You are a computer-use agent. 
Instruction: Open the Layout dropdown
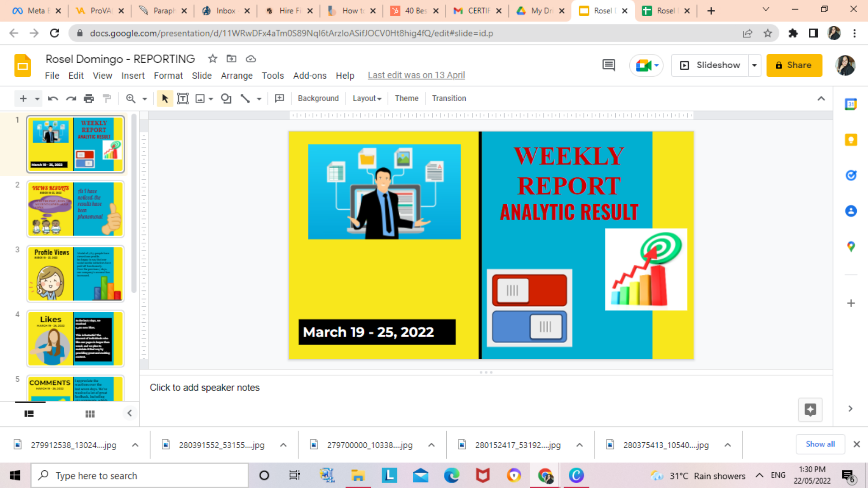click(367, 99)
